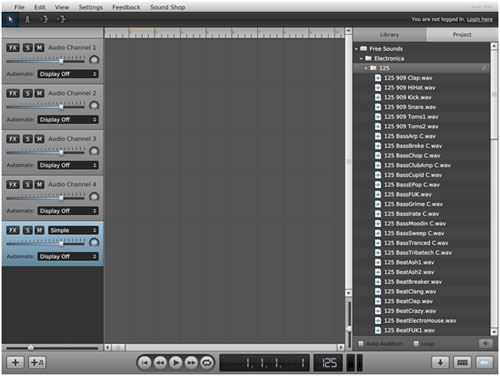
Task: Open the Settings menu
Action: pos(91,7)
